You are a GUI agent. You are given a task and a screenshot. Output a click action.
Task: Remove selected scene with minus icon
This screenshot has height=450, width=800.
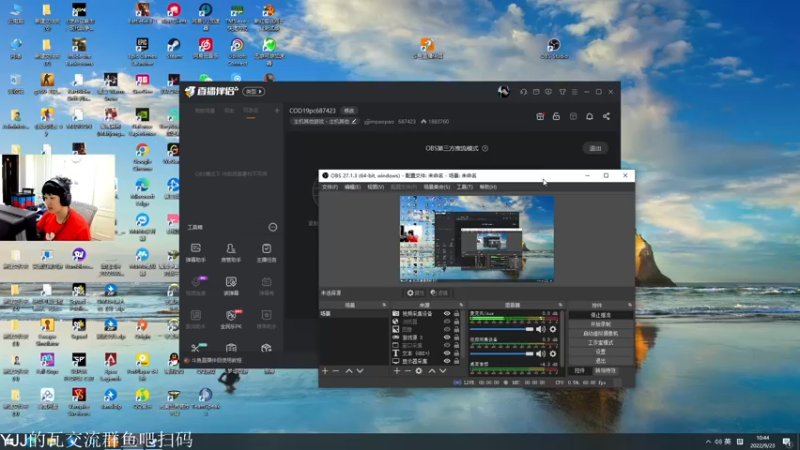tap(336, 371)
